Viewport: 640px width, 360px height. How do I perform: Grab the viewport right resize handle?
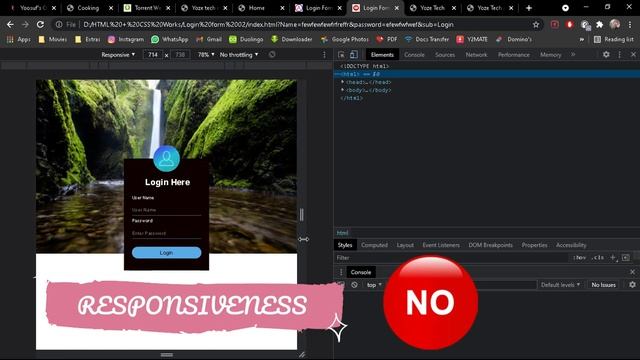(x=302, y=214)
